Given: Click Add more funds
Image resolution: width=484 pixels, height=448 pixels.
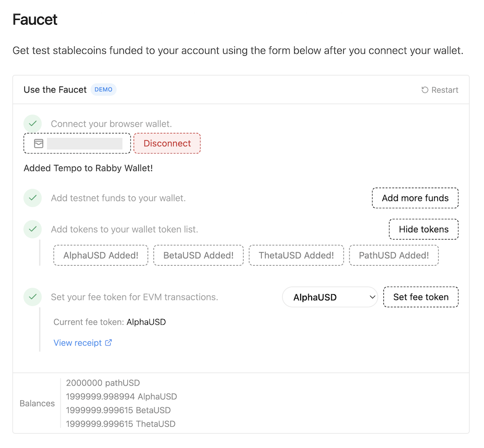Looking at the screenshot, I should (415, 197).
